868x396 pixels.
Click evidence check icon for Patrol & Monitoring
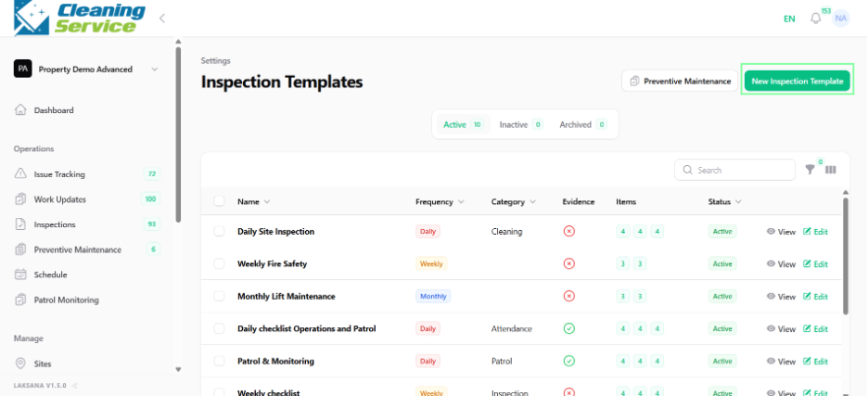569,361
